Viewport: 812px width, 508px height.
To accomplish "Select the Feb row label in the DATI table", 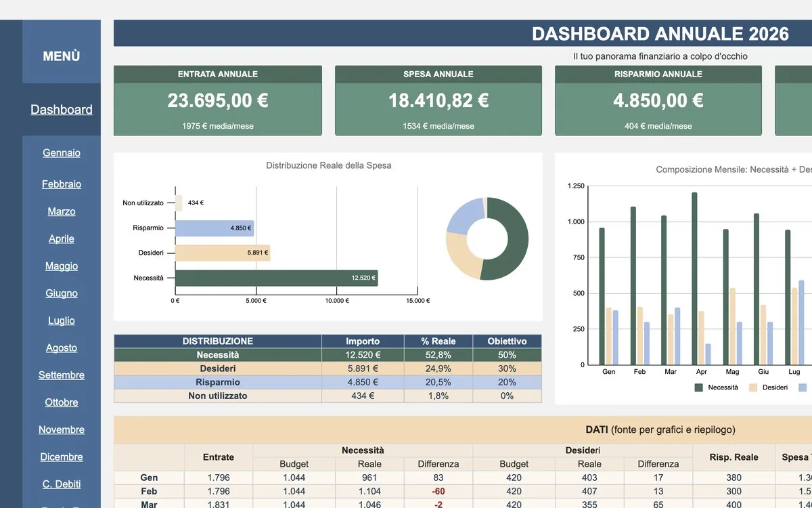I will [149, 491].
